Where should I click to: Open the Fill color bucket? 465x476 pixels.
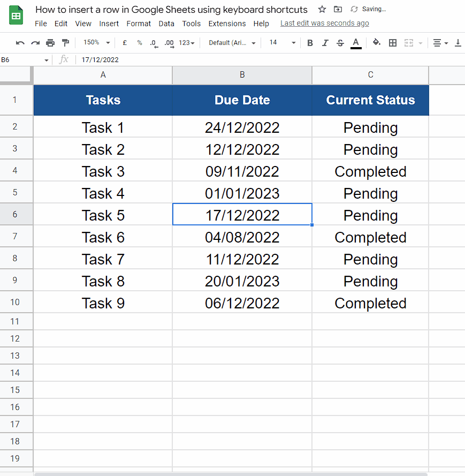pyautogui.click(x=376, y=43)
